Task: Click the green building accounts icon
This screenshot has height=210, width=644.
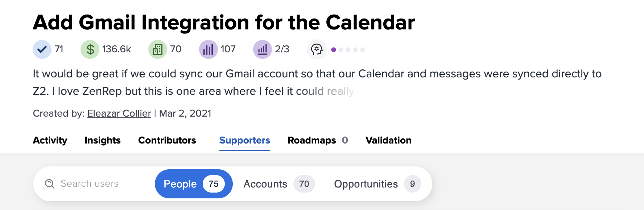Action: tap(158, 49)
